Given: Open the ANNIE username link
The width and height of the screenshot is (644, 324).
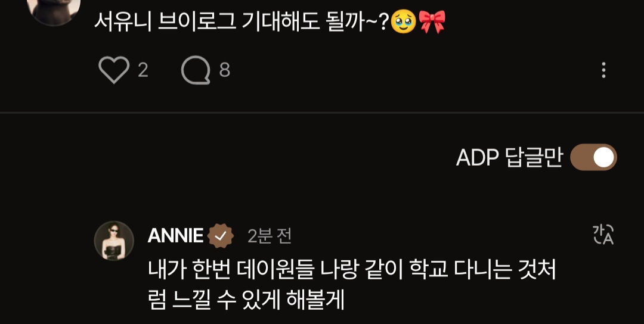Looking at the screenshot, I should coord(175,236).
